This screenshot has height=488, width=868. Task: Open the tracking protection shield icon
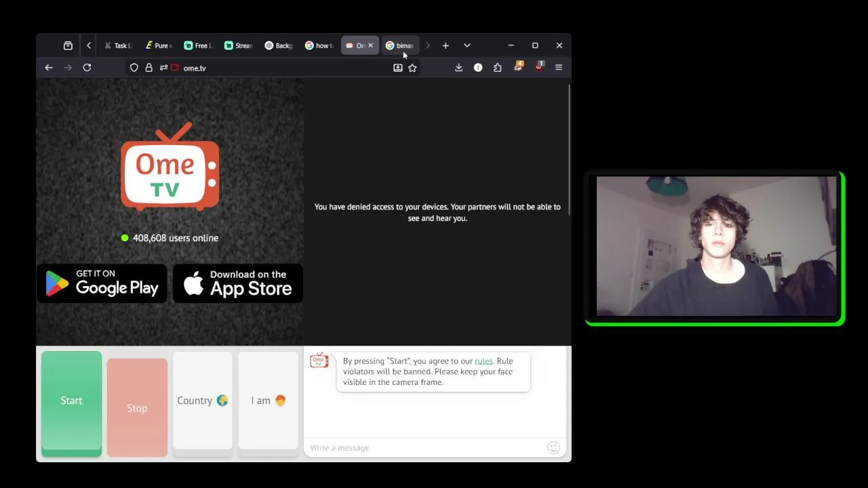(134, 68)
